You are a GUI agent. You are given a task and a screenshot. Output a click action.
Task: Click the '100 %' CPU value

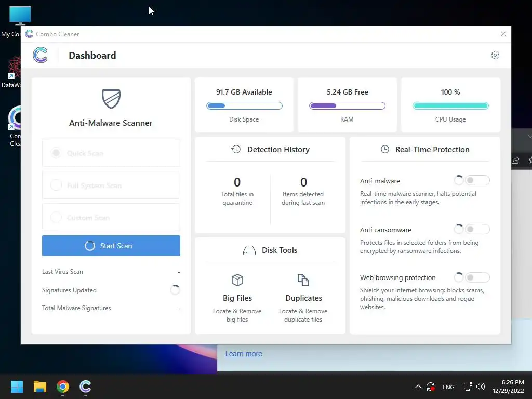[450, 92]
